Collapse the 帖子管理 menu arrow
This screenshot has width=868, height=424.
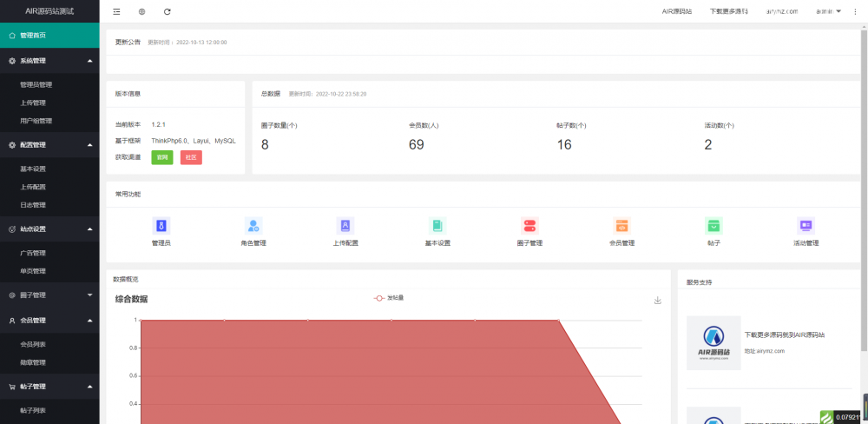[90, 387]
